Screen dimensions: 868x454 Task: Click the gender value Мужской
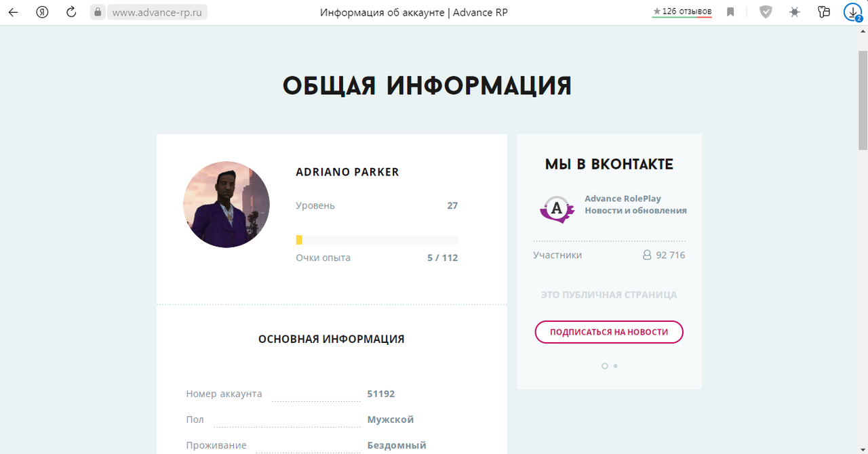coord(391,419)
